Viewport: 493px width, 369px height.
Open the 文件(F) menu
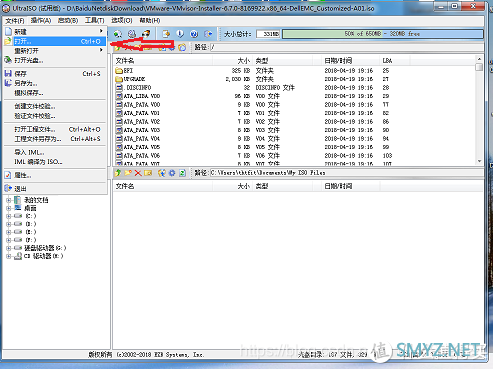click(x=15, y=21)
